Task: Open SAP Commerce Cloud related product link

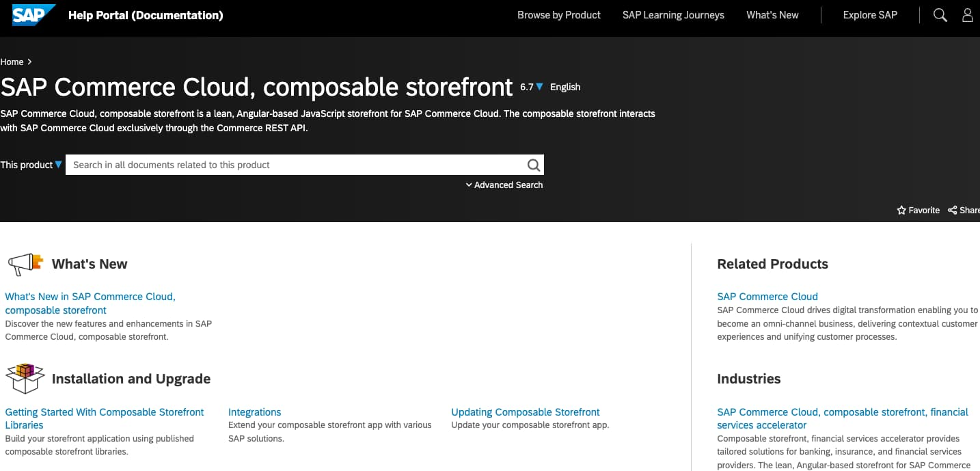Action: point(767,297)
